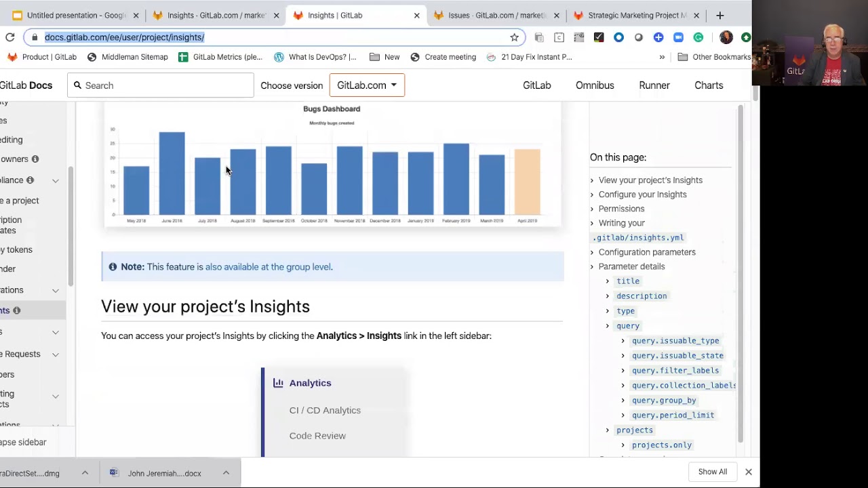The height and width of the screenshot is (488, 868).
Task: Open the 'Product | GitLab' bookmark
Action: [x=41, y=57]
